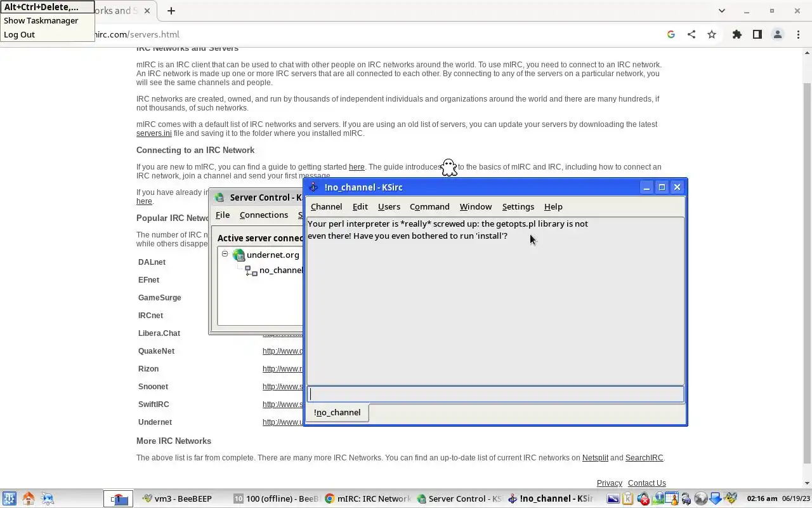Open Klipper clipboard tray icon
The height and width of the screenshot is (508, 812).
point(628,499)
